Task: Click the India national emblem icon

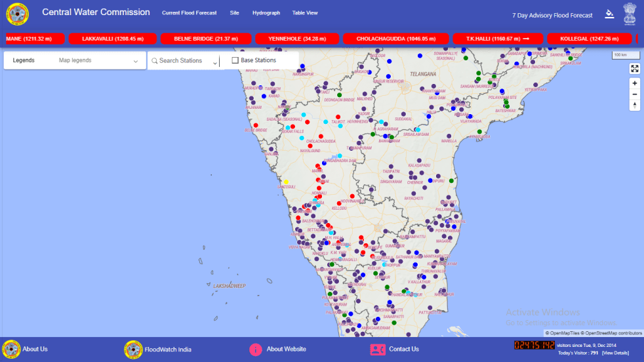Action: tap(630, 13)
